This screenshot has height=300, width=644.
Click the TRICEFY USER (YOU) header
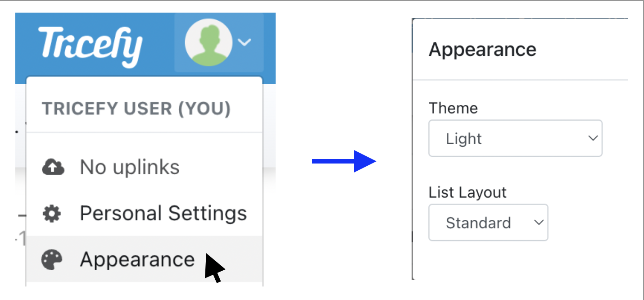coord(136,109)
